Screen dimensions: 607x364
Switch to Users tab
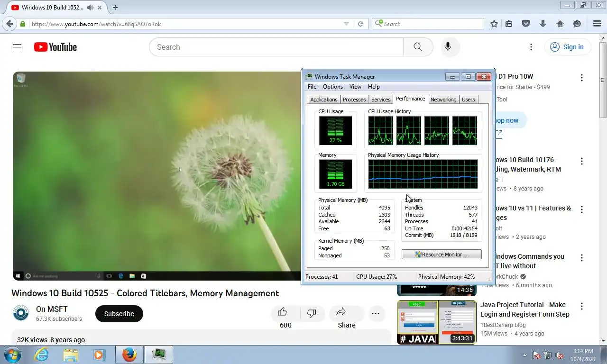point(469,100)
